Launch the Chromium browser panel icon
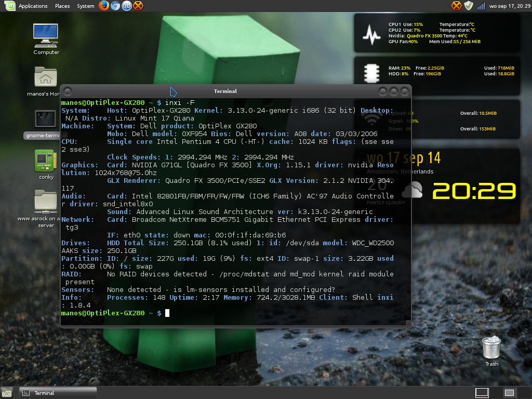Screen dimensions: 532x399 click(x=115, y=6)
